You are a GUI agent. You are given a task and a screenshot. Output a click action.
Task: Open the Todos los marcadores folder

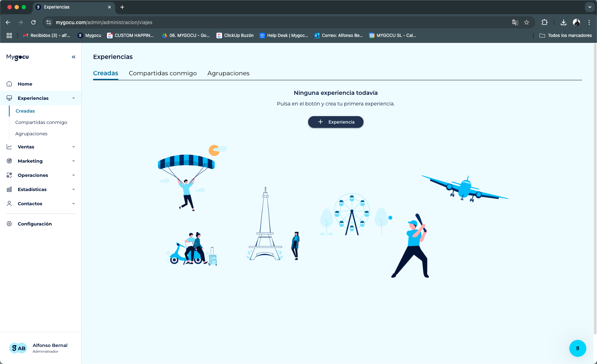pos(566,36)
